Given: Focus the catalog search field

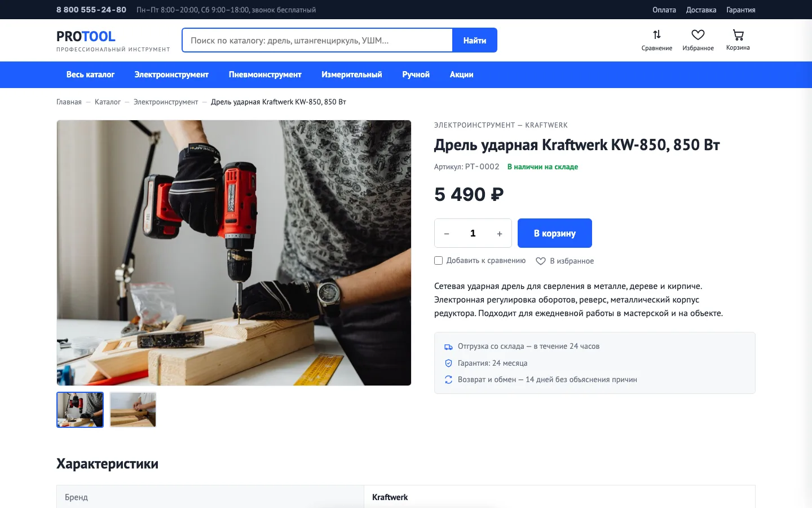Looking at the screenshot, I should (x=317, y=40).
